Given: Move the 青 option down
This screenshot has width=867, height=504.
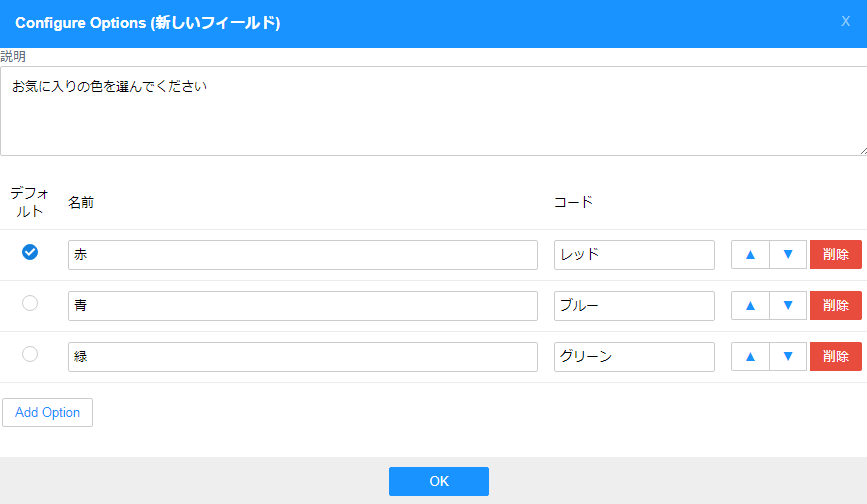Looking at the screenshot, I should 788,306.
